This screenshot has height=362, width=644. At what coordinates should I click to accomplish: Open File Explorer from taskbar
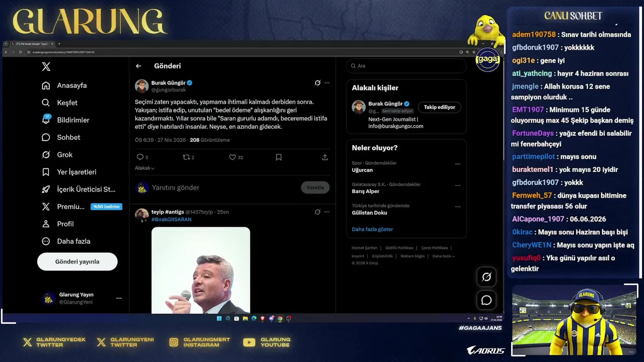[245, 318]
